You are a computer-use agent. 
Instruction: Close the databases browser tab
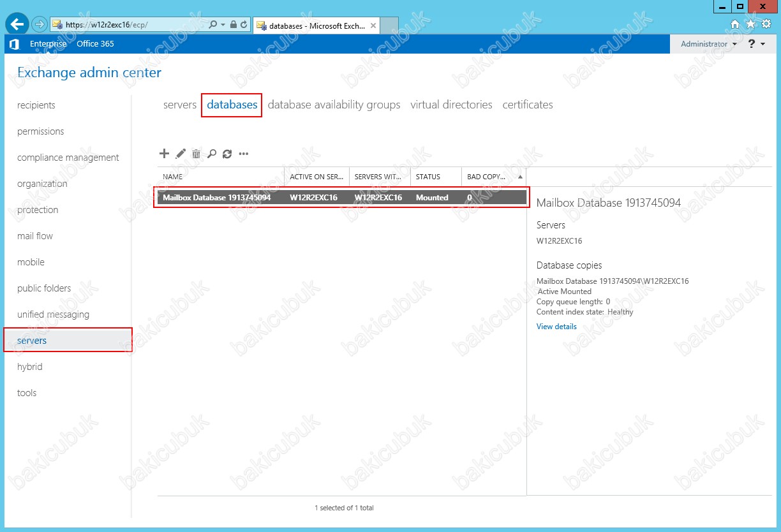click(x=373, y=26)
